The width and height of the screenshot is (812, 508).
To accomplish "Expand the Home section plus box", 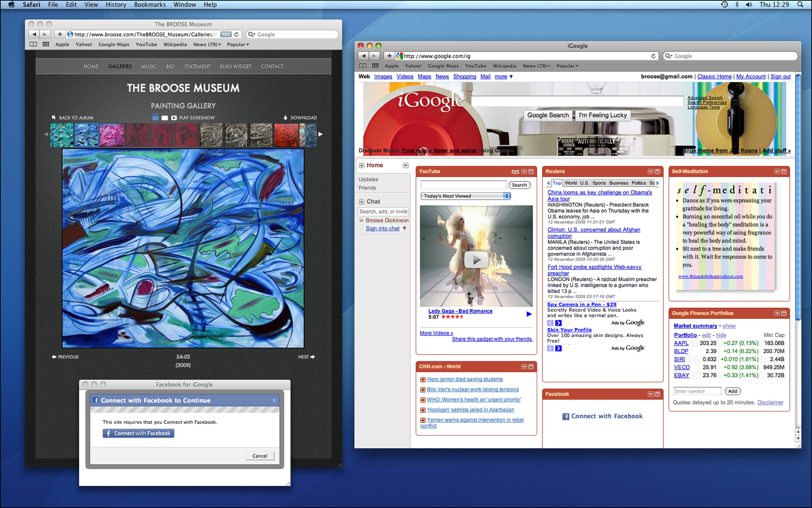I will point(362,166).
